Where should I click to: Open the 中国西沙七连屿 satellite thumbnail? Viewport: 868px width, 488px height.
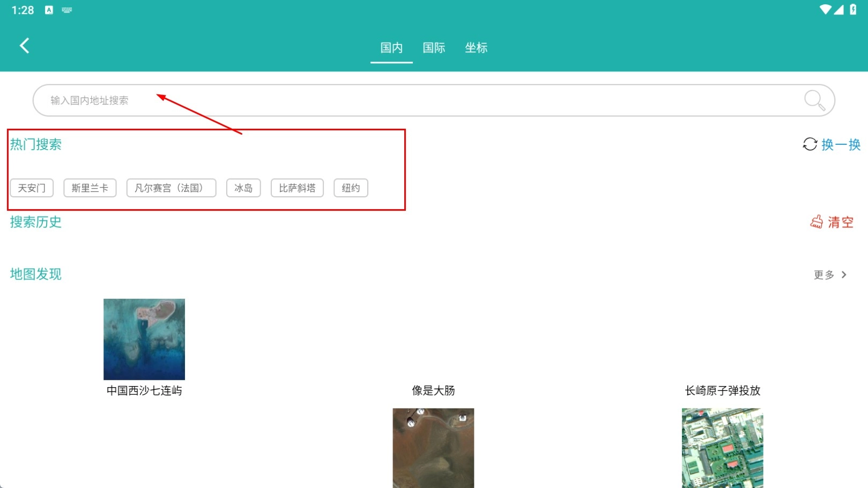coord(144,339)
